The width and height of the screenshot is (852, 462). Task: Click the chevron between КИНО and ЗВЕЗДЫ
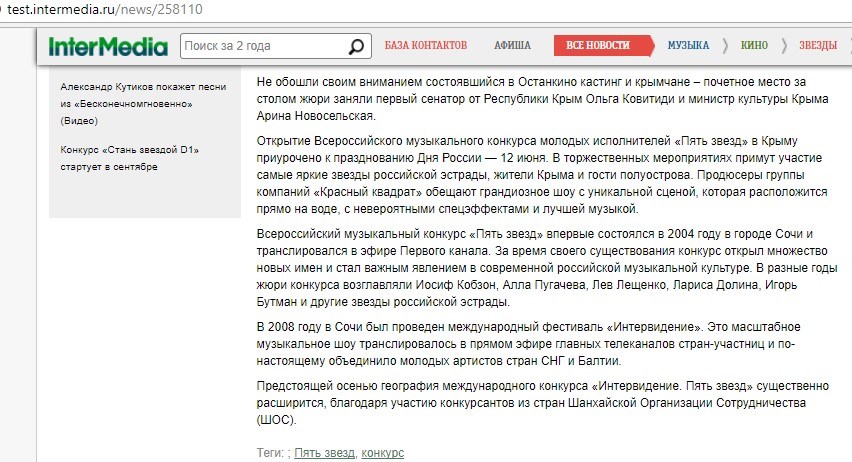click(x=783, y=46)
